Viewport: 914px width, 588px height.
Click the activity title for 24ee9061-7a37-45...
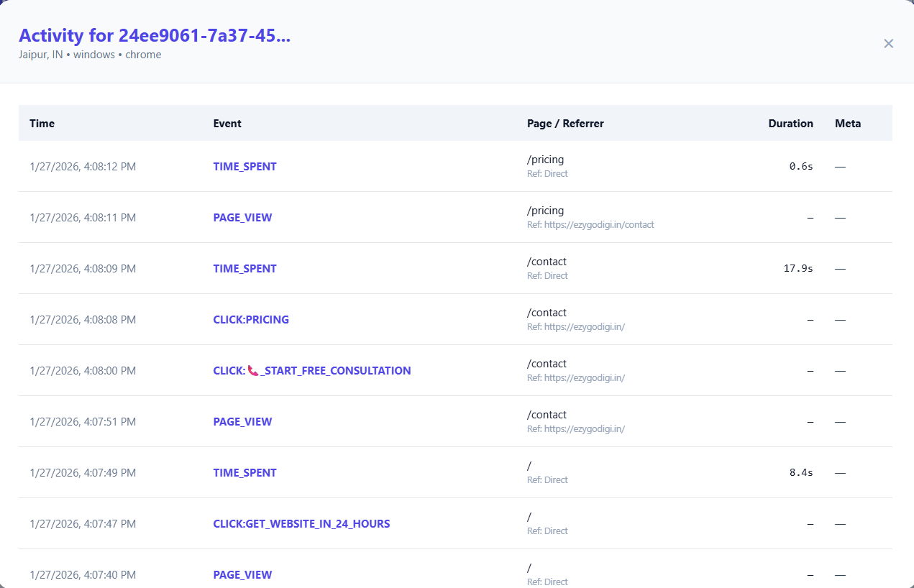pos(155,35)
